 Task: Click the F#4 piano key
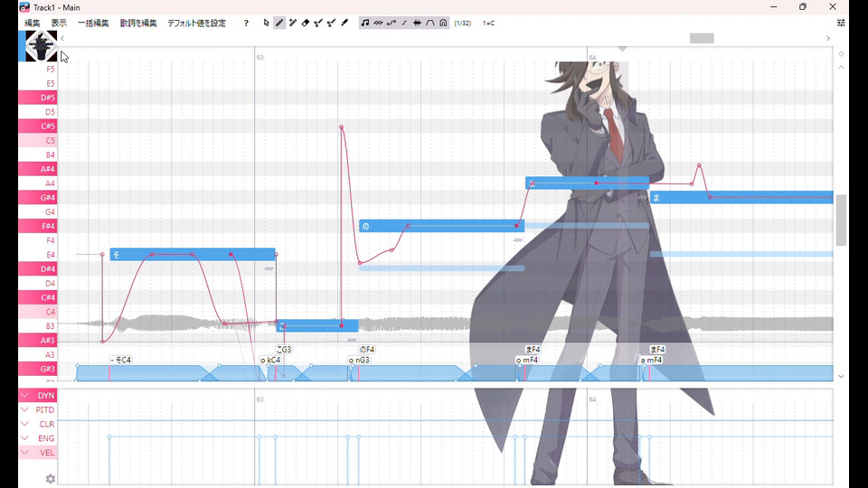tap(38, 226)
